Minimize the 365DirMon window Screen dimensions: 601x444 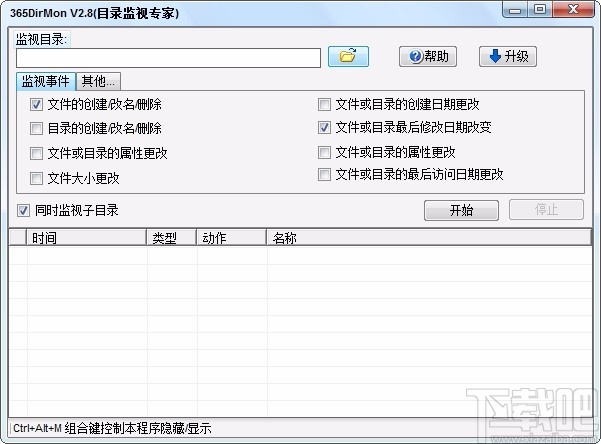tap(514, 10)
